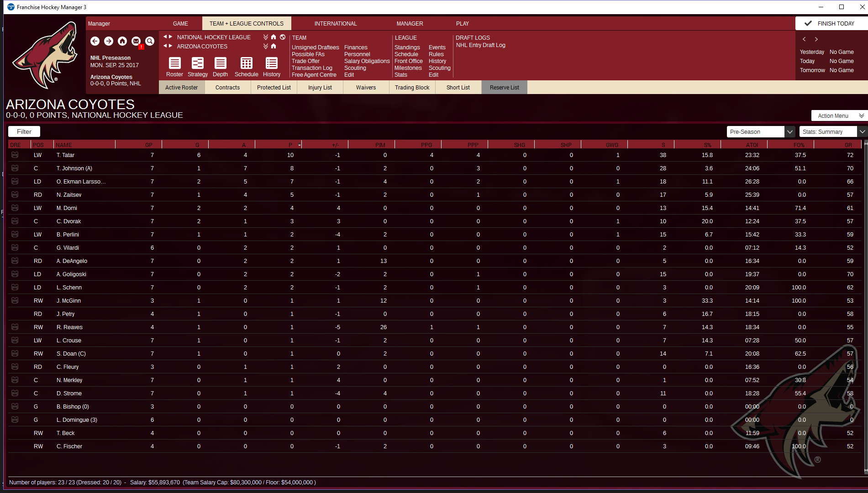
Task: Open the mail inbox icon
Action: 136,41
